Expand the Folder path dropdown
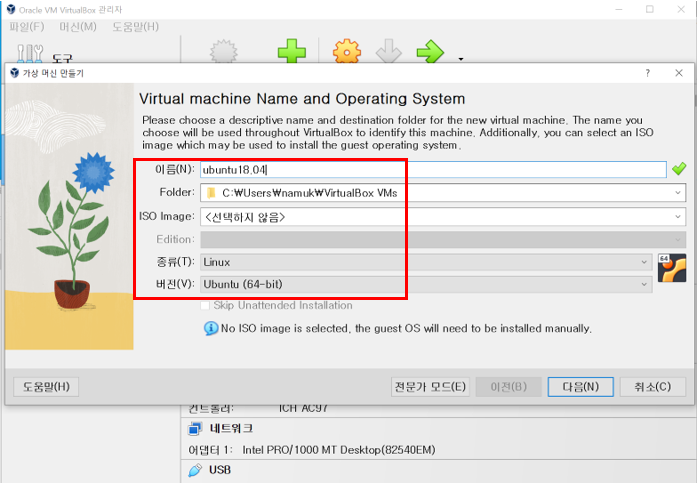 (x=678, y=193)
